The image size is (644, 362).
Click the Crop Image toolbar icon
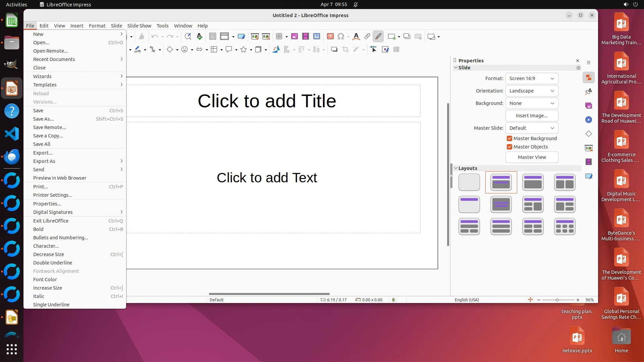pyautogui.click(x=345, y=50)
